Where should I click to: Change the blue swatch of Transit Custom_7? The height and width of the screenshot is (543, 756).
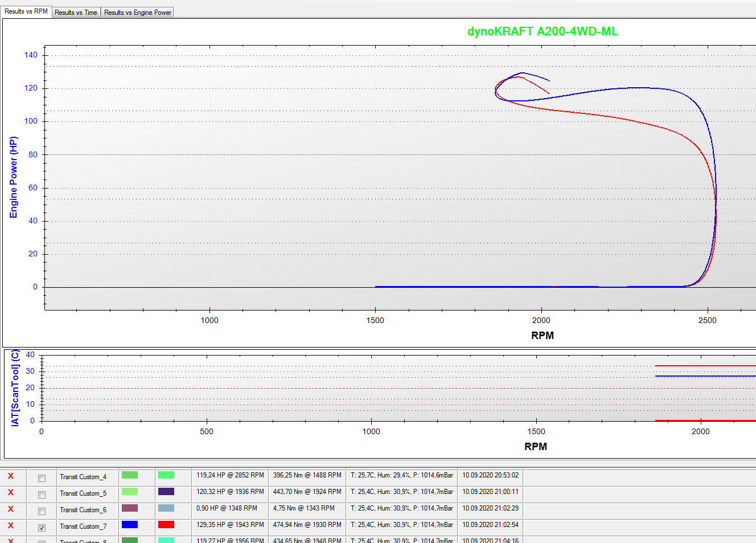pyautogui.click(x=130, y=525)
